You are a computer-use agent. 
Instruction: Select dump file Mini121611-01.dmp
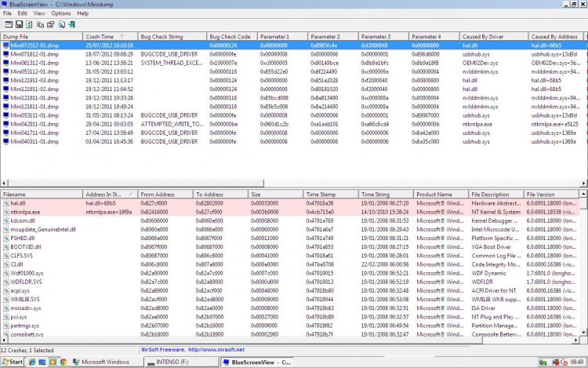click(x=34, y=107)
